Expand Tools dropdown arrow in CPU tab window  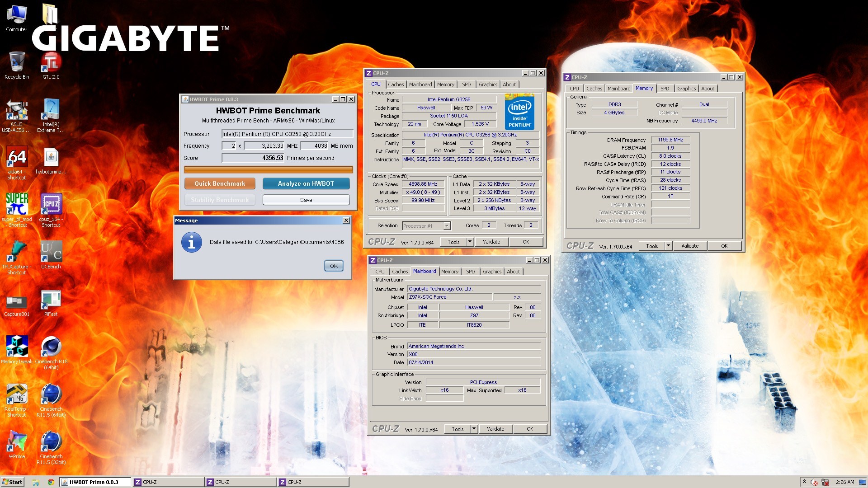click(x=470, y=242)
